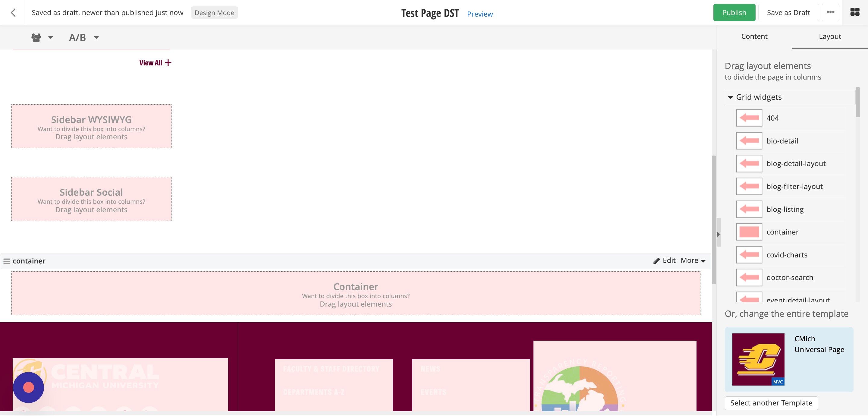Go back using the left chevron arrow
Viewport: 868px width, 416px height.
point(14,12)
